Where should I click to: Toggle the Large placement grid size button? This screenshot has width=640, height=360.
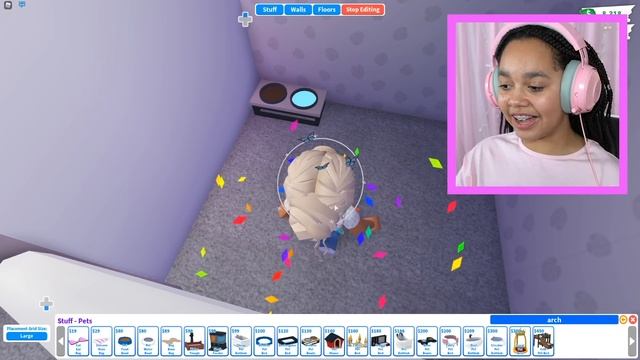(27, 336)
